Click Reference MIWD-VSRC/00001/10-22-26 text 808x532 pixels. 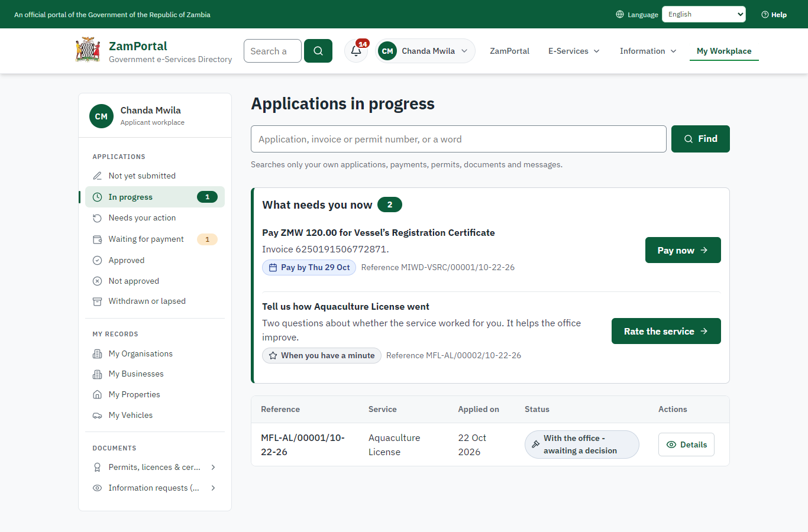[x=438, y=267]
